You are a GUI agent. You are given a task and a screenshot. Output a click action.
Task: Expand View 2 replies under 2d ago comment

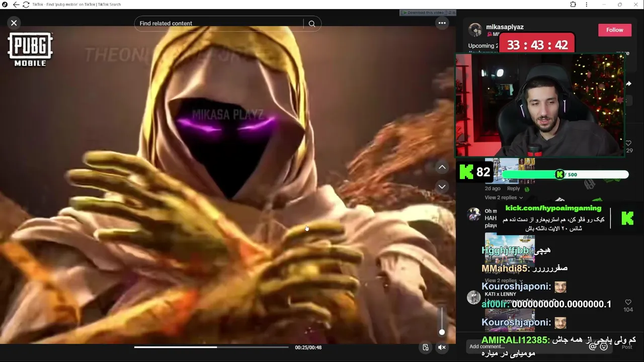503,198
